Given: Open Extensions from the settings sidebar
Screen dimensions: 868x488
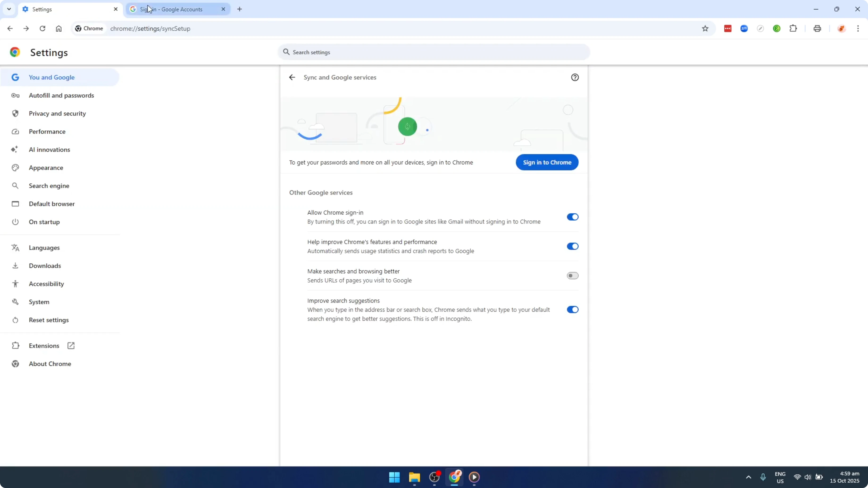Looking at the screenshot, I should coord(44,345).
